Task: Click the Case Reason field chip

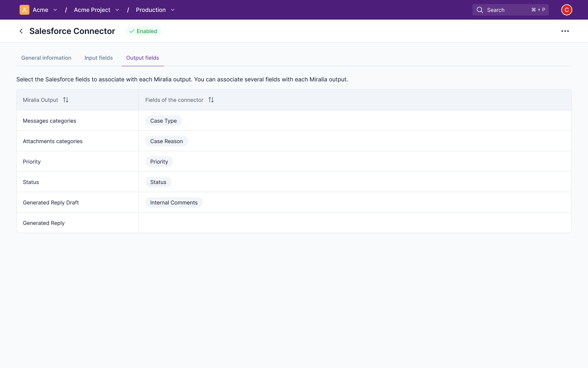Action: click(x=167, y=141)
